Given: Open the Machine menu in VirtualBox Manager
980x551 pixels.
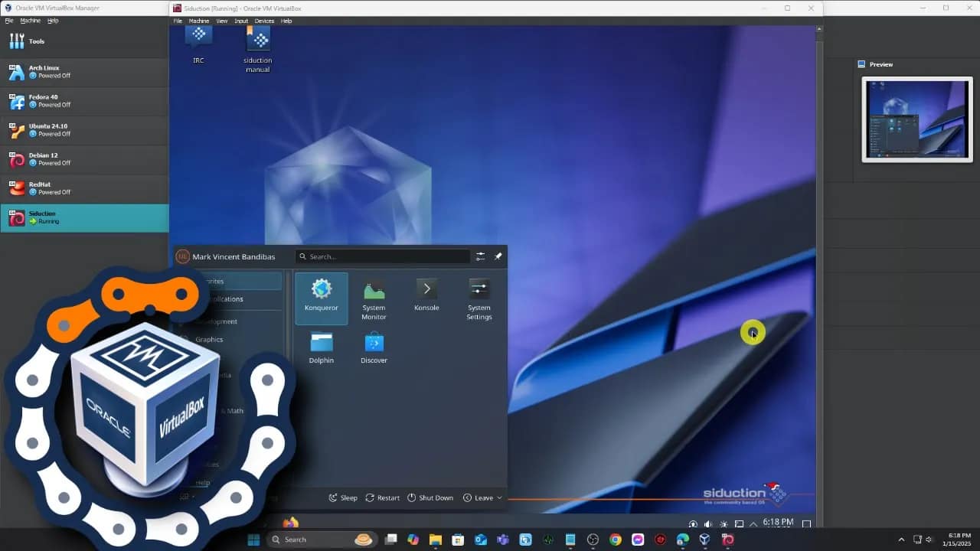Looking at the screenshot, I should [31, 21].
